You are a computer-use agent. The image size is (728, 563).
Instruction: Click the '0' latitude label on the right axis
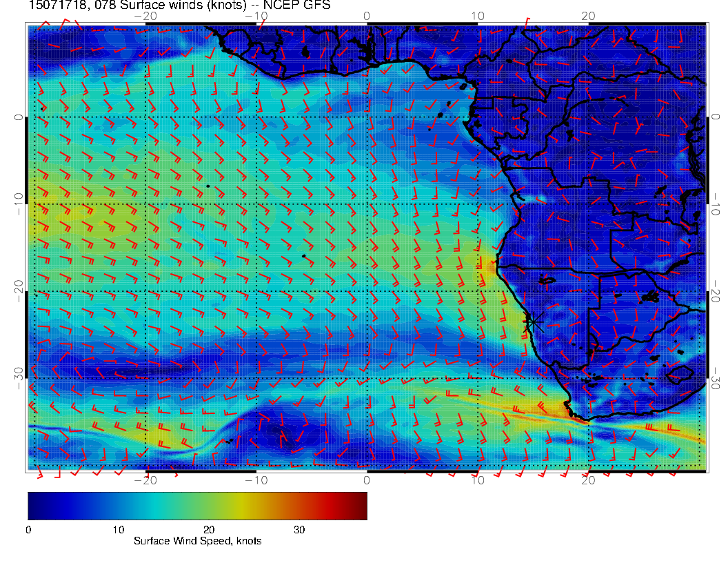[x=716, y=117]
